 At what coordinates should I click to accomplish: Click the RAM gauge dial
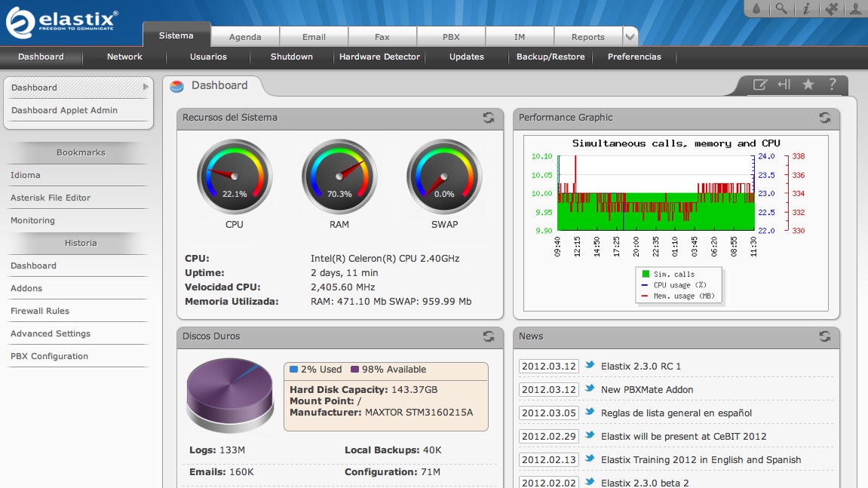pyautogui.click(x=339, y=176)
